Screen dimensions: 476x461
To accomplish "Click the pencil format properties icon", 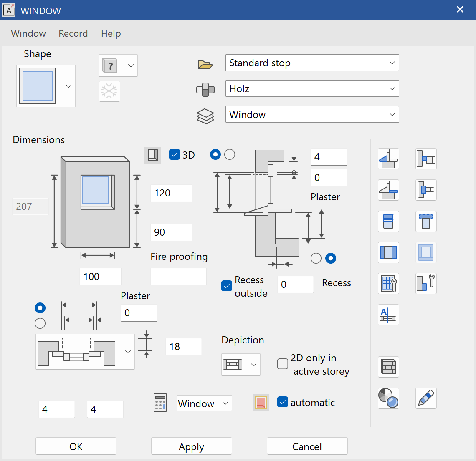I will tap(426, 398).
